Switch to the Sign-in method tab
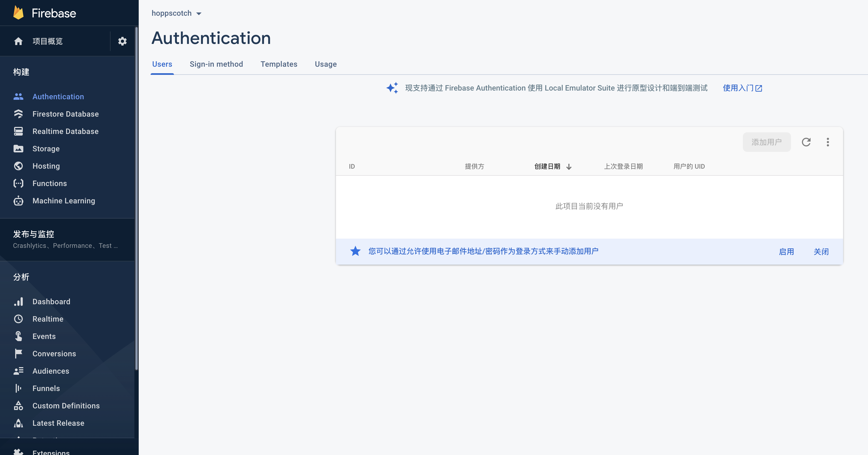868x455 pixels. pos(216,64)
